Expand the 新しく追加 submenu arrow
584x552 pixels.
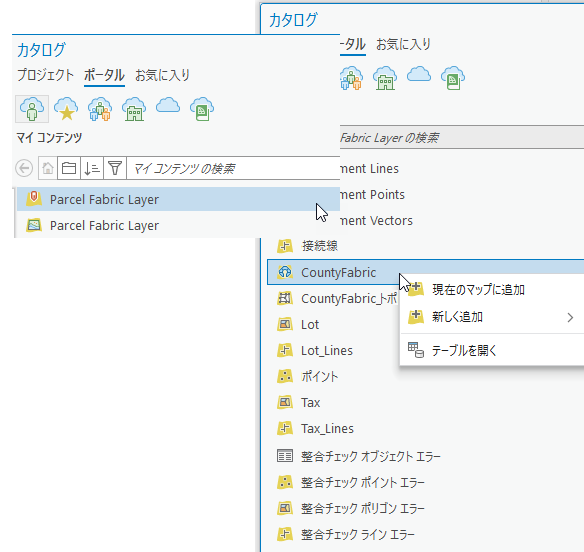pos(570,317)
